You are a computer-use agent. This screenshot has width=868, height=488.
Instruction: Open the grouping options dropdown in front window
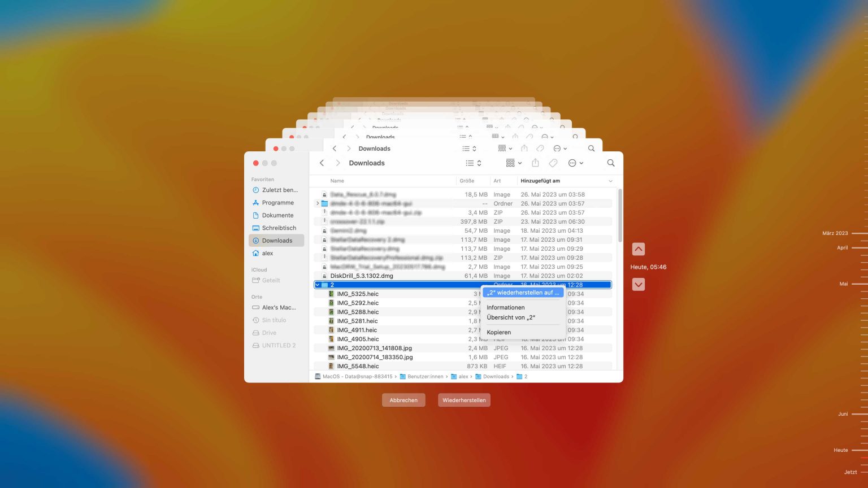pos(514,163)
